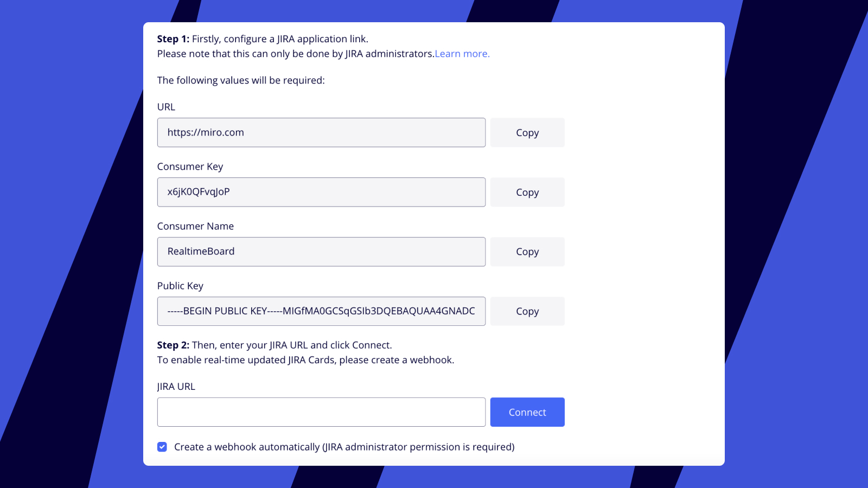This screenshot has height=488, width=868.
Task: Copy the Consumer Key value
Action: click(527, 192)
